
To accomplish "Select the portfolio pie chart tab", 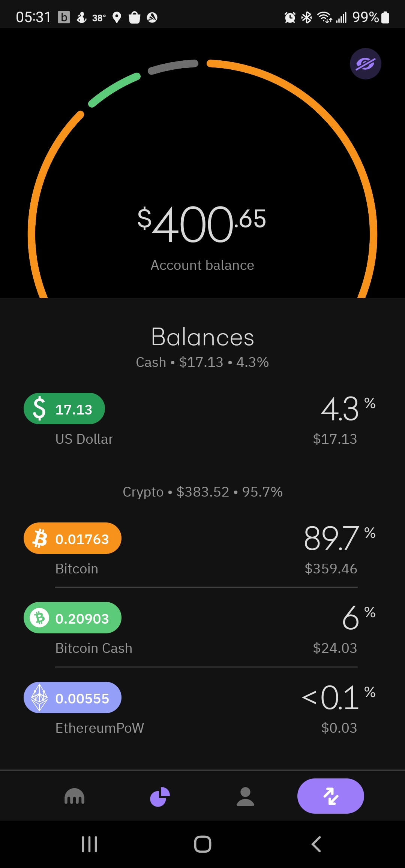I will (x=160, y=796).
